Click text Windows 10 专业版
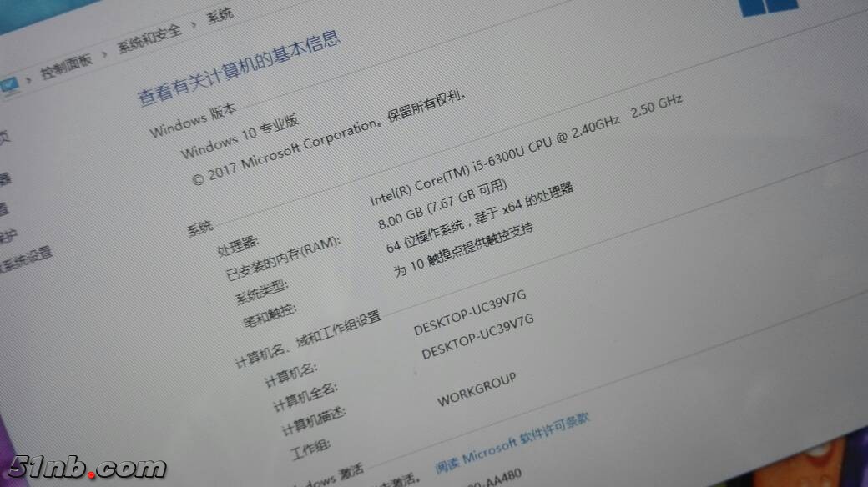Viewport: 868px width, 487px height. (240, 136)
